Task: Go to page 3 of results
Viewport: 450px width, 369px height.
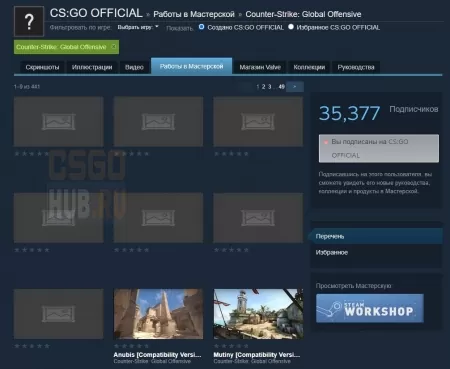Action: (x=270, y=87)
